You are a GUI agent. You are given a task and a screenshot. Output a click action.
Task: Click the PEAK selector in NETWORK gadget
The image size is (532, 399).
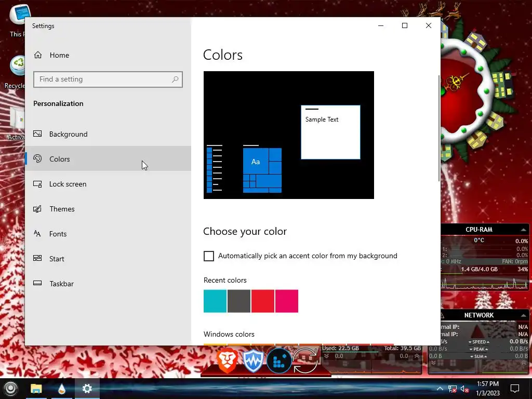click(x=478, y=349)
